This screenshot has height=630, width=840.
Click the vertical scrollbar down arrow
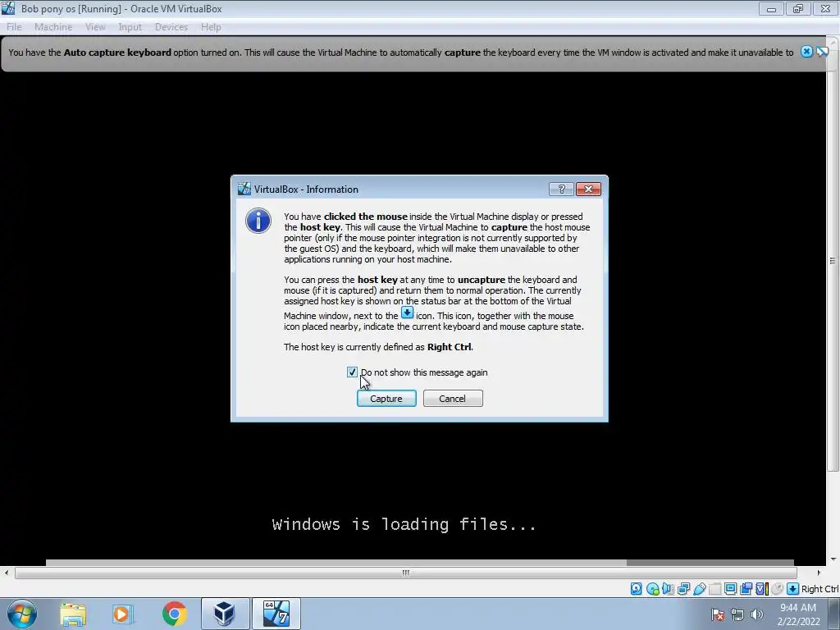pos(833,559)
